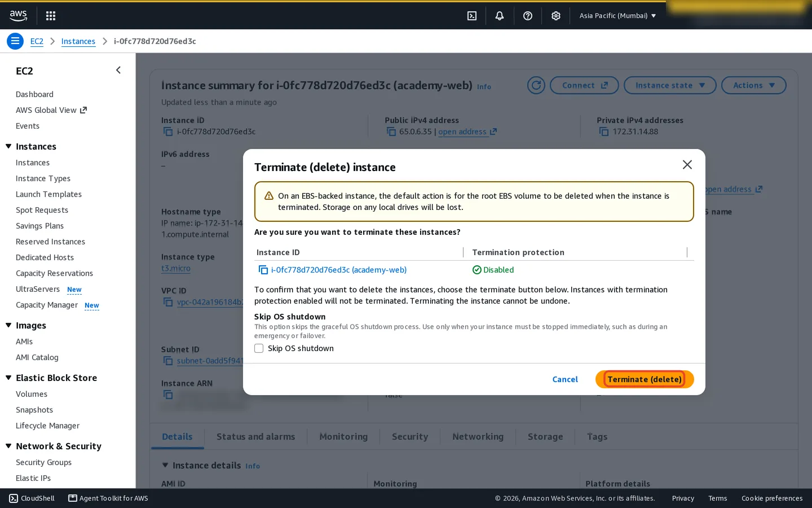Copy the private IPv4 address 172.31.14.88
The width and height of the screenshot is (812, 508).
[604, 132]
